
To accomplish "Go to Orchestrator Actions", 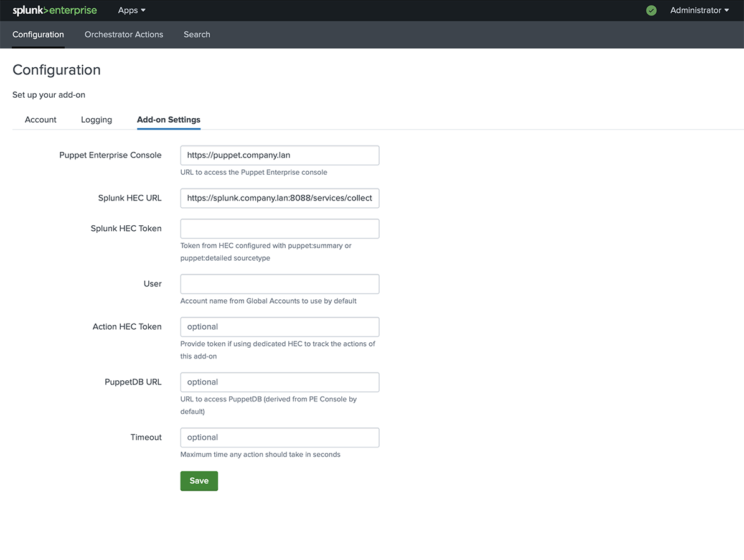I will (x=124, y=35).
